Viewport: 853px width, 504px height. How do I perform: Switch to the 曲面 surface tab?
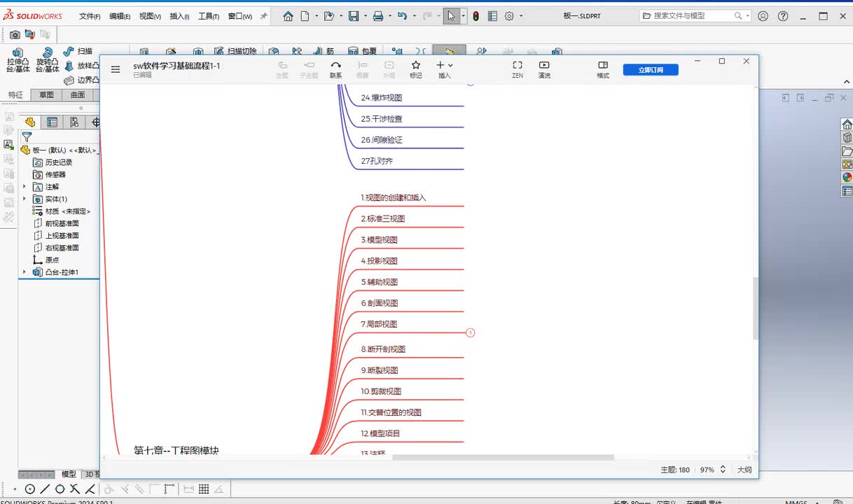[x=78, y=95]
